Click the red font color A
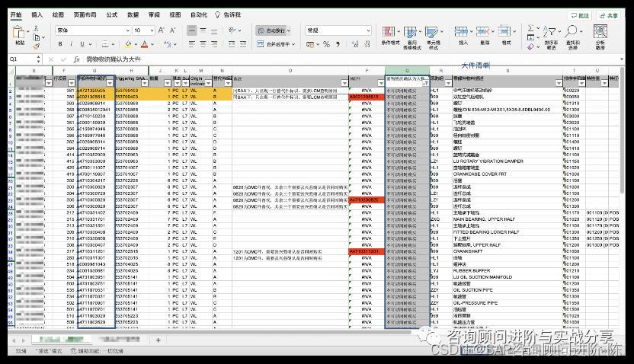 144,44
